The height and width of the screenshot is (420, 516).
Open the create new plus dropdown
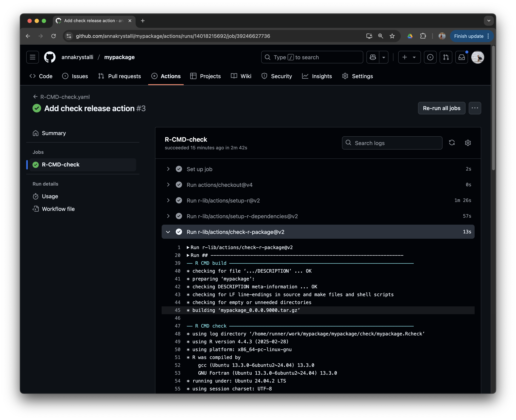(409, 57)
